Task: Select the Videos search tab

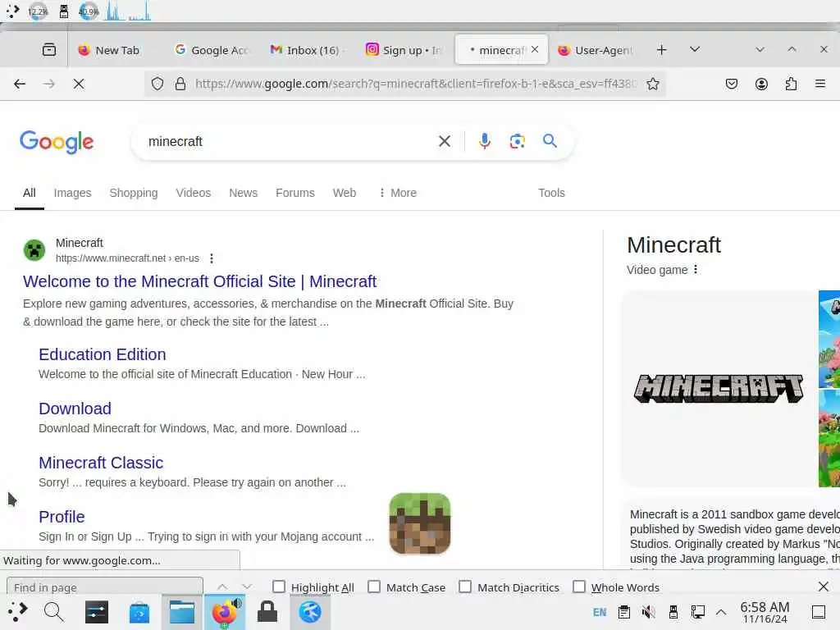Action: (194, 193)
